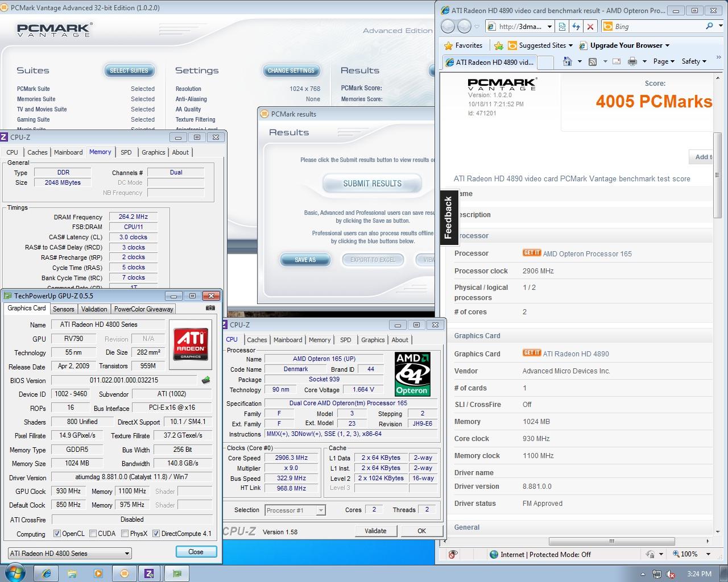
Task: Open Windows Explorer folder icon in the taskbar
Action: (72, 573)
